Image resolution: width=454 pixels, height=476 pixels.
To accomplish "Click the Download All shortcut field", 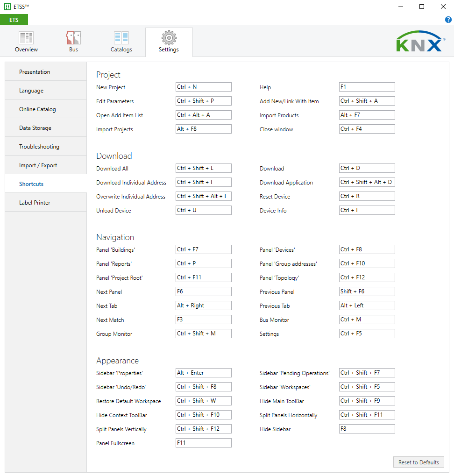I will click(x=203, y=168).
